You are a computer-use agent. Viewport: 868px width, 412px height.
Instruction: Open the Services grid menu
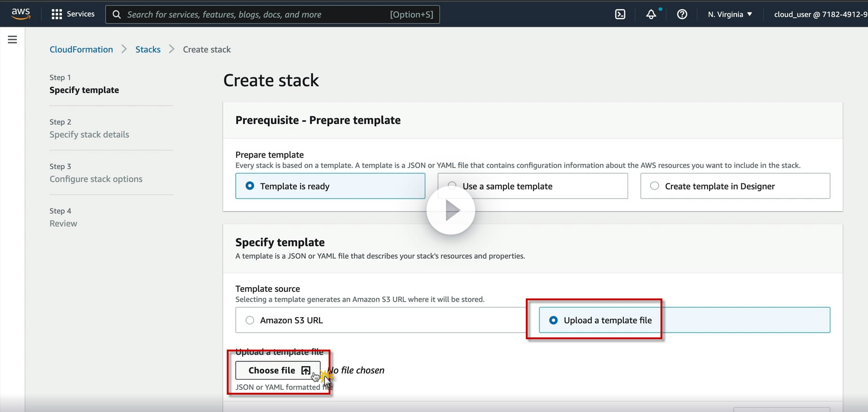73,14
